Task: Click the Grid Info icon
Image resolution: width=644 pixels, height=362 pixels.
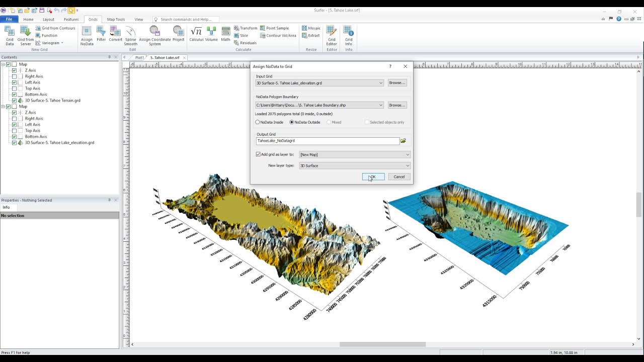Action: coord(349,36)
